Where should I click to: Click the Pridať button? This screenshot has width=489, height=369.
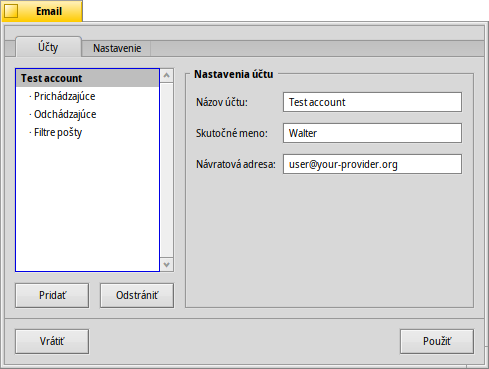[52, 295]
